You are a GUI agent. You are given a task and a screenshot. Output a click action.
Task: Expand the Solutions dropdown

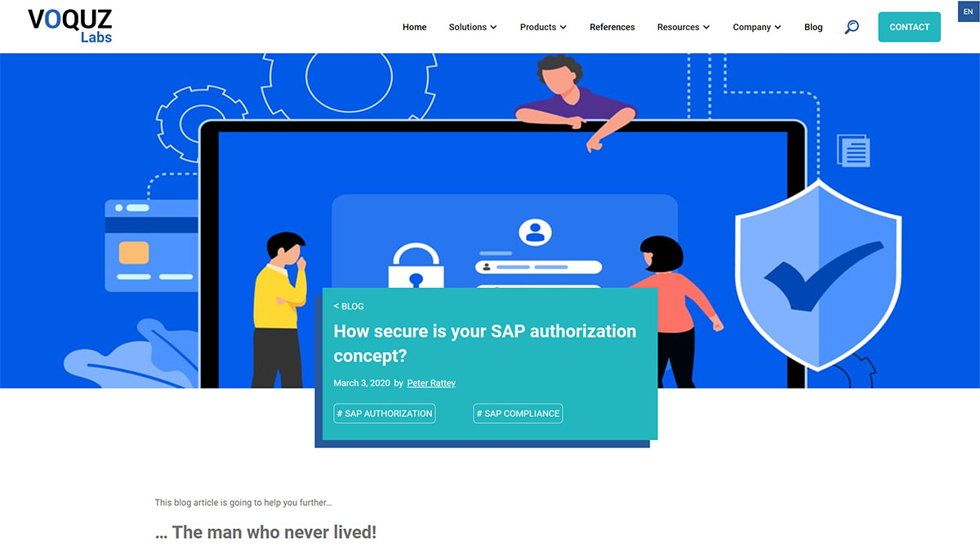(x=472, y=27)
